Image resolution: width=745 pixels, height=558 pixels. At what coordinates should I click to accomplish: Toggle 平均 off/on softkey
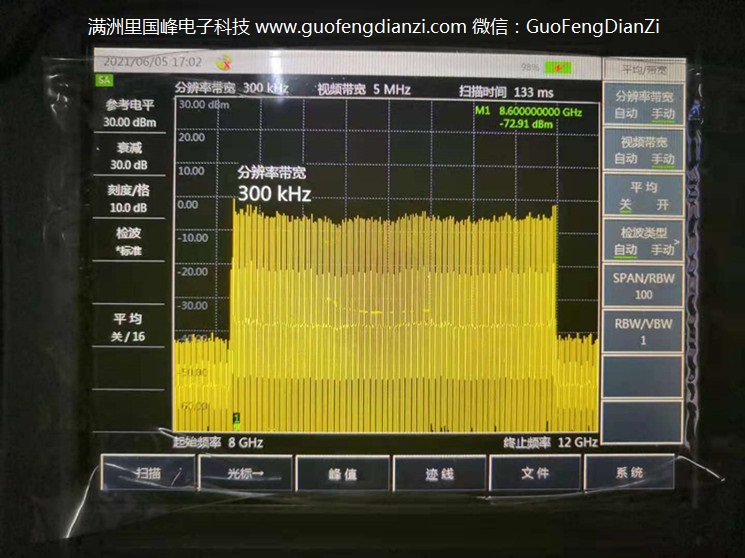[x=644, y=195]
